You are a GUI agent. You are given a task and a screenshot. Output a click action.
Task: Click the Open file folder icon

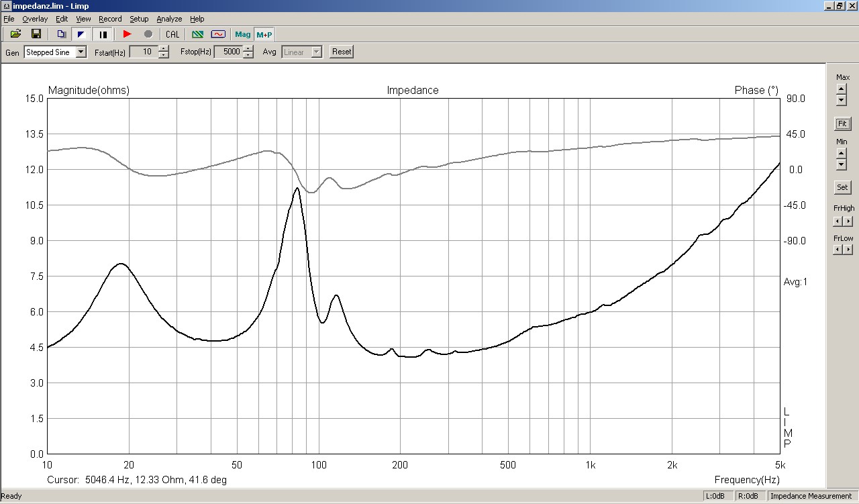click(15, 34)
